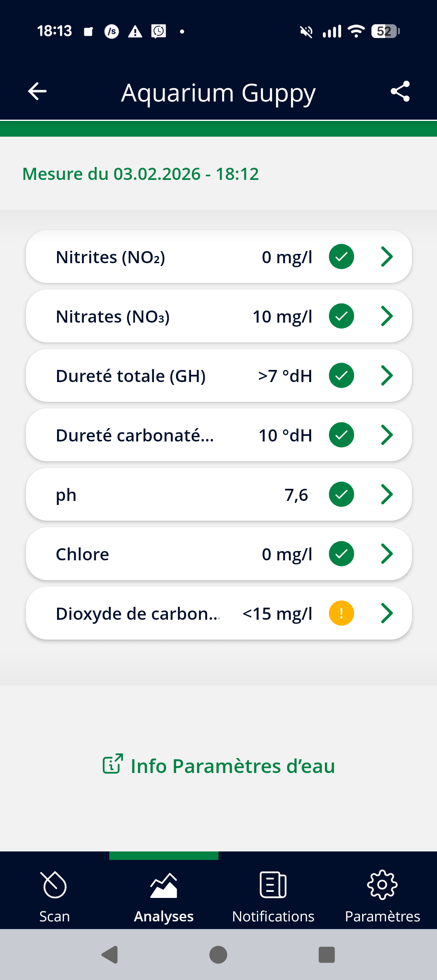Tap the yellow warning icon for Dioxyde de carbone
437x980 pixels.
tap(342, 613)
